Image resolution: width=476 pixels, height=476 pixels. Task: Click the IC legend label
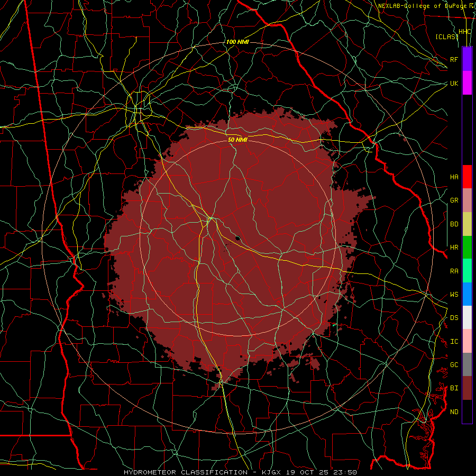pyautogui.click(x=454, y=342)
